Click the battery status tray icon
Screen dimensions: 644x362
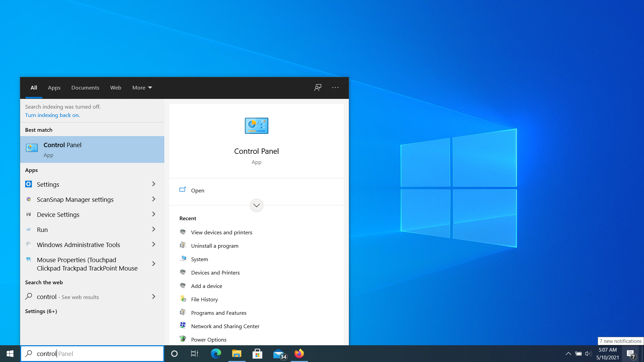[x=579, y=354]
